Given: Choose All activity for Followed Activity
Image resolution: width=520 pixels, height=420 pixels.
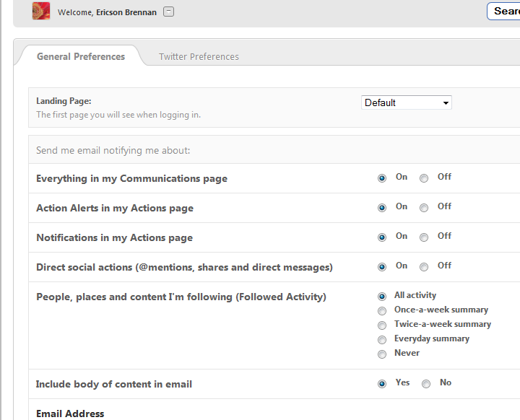Looking at the screenshot, I should pos(382,296).
